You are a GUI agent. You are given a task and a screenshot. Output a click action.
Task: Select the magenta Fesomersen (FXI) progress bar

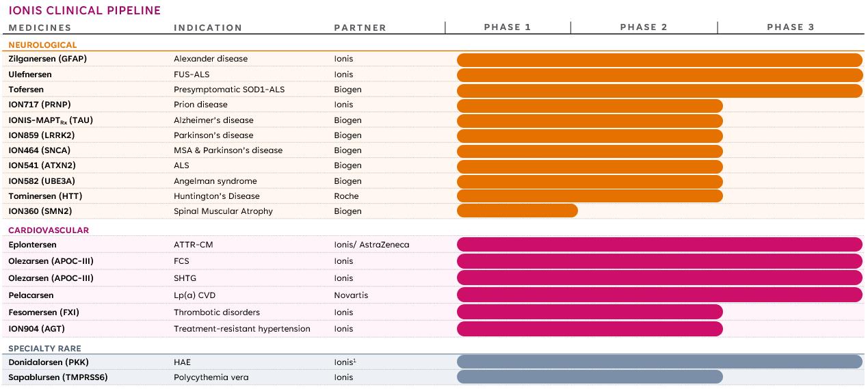pyautogui.click(x=590, y=312)
